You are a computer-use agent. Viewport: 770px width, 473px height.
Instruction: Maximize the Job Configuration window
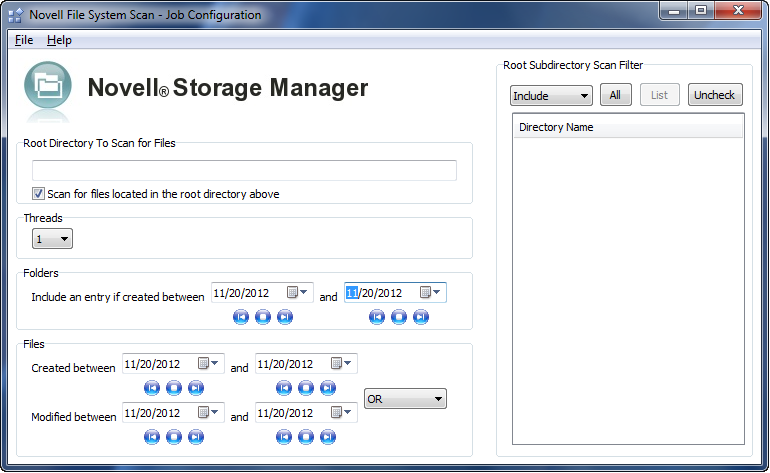point(701,10)
